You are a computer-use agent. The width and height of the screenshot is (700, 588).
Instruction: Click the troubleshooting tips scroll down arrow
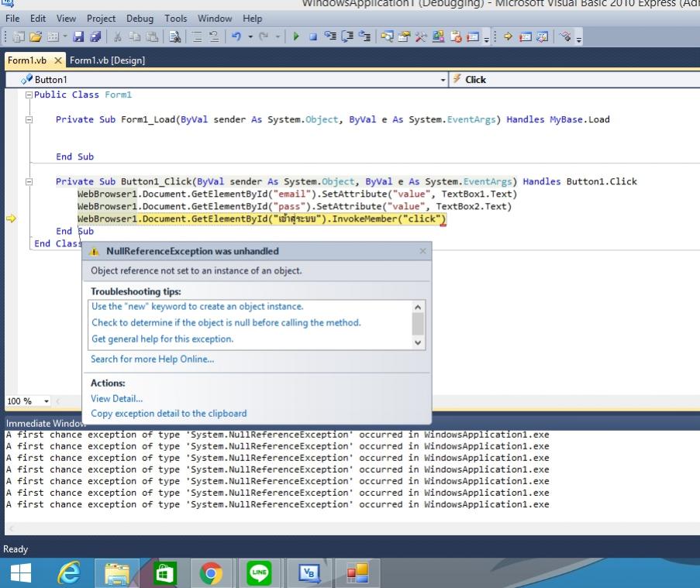[x=418, y=342]
